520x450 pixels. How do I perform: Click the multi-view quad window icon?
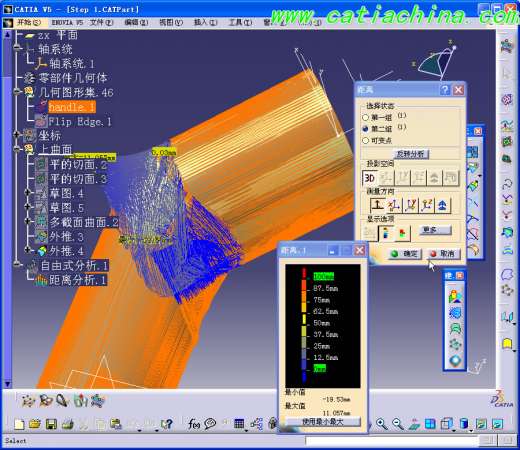pos(430,424)
